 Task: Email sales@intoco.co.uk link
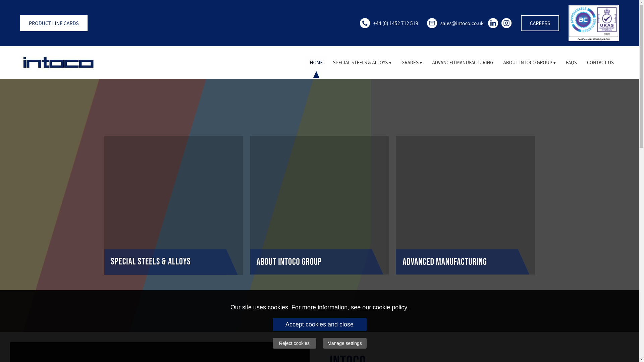[462, 23]
